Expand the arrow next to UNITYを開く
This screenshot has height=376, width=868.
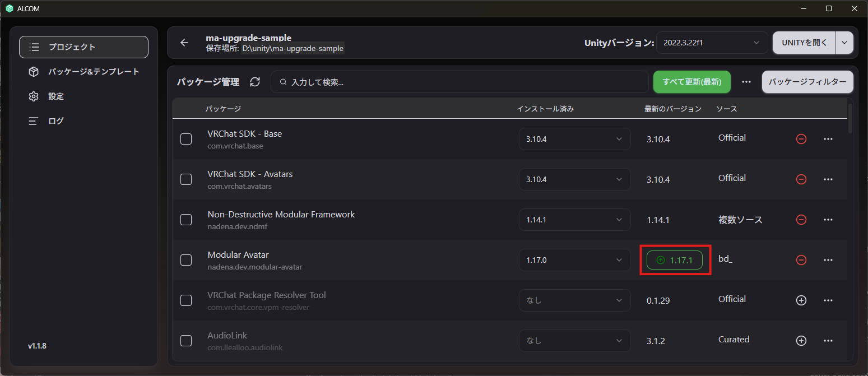[844, 43]
